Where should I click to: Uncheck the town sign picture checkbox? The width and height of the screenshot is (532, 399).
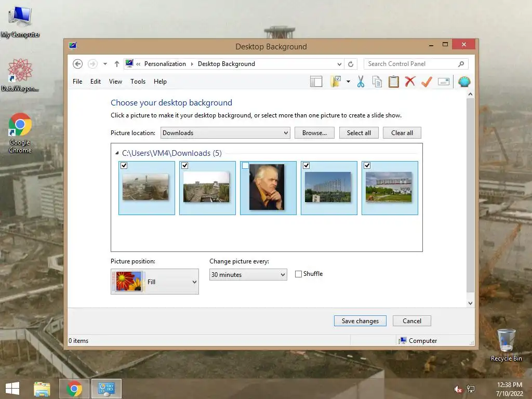[367, 166]
